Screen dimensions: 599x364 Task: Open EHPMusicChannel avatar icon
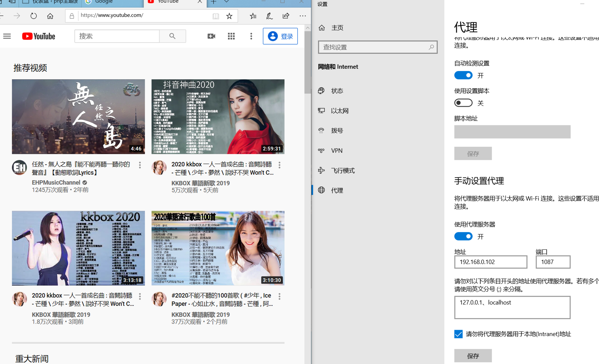(x=19, y=167)
